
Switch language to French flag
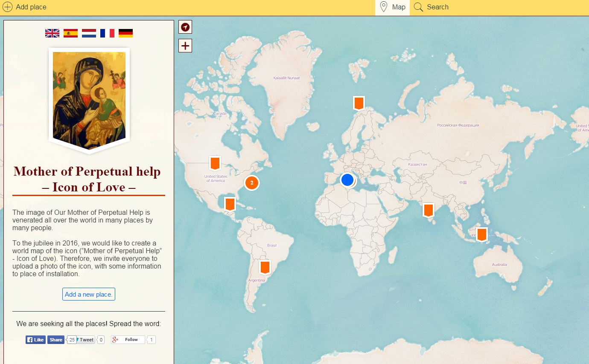[x=107, y=33]
